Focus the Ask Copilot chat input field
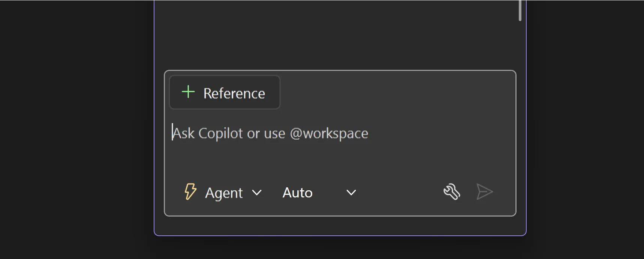The width and height of the screenshot is (644, 259). click(x=340, y=133)
